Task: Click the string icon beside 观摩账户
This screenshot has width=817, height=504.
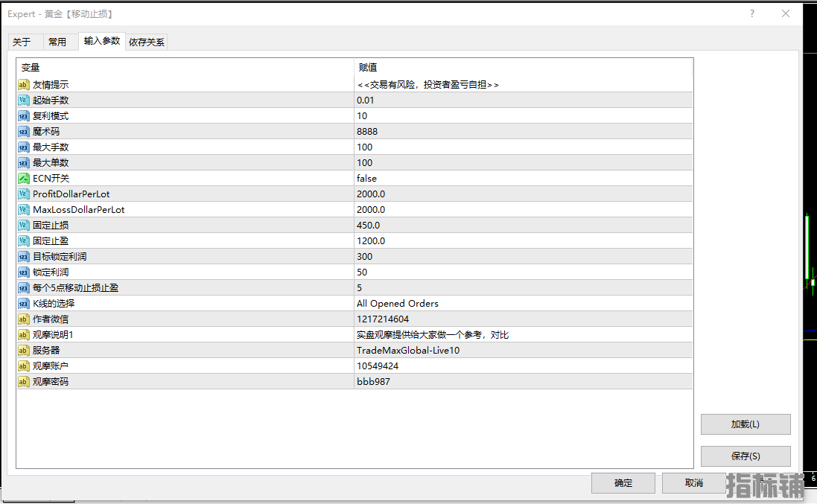Action: pyautogui.click(x=23, y=366)
